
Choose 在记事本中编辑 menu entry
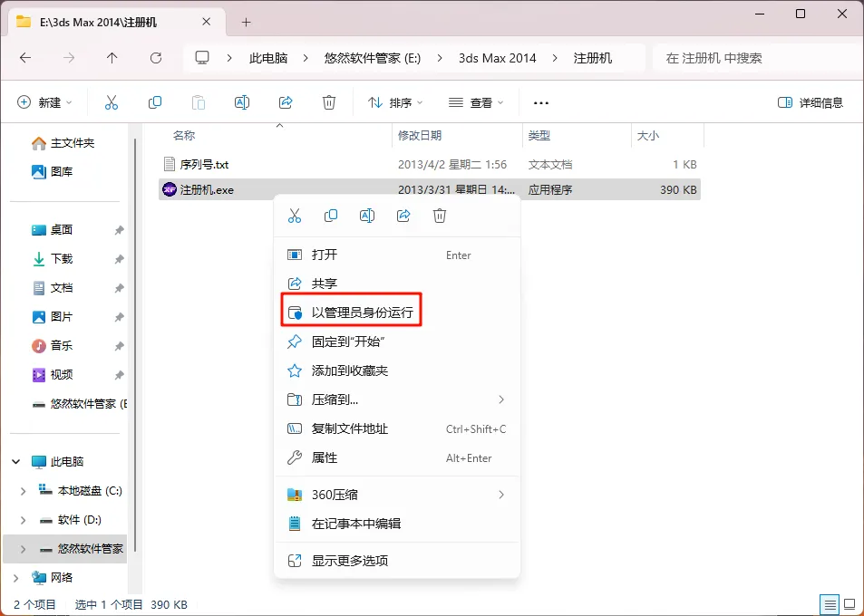point(397,524)
